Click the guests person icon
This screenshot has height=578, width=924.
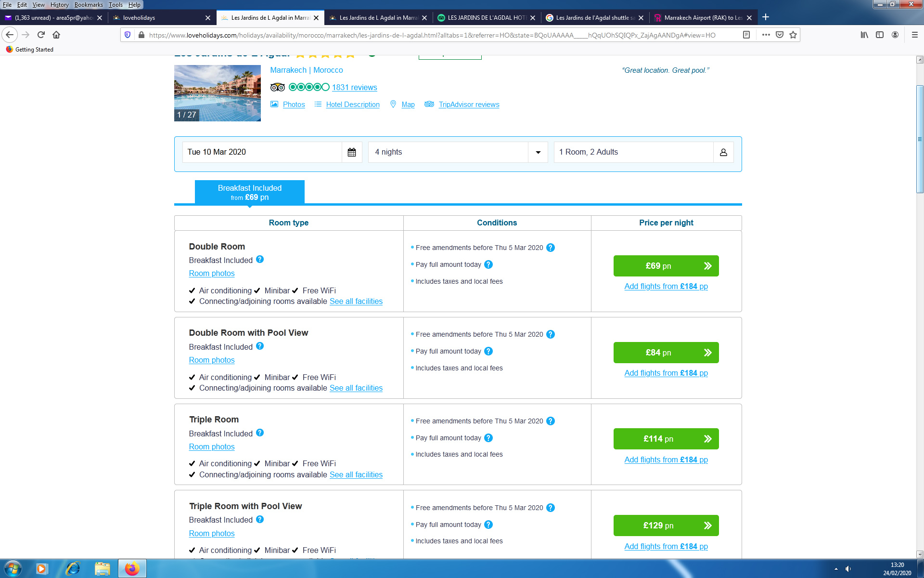pos(723,152)
